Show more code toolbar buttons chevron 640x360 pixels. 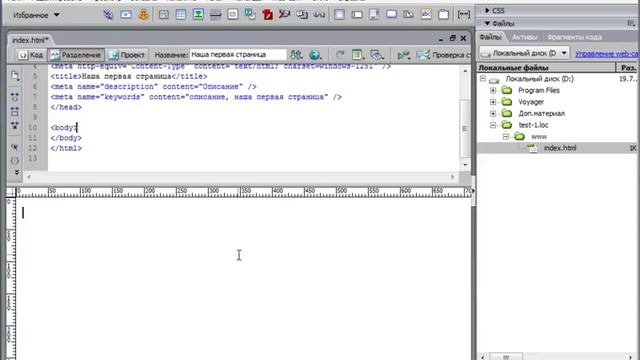[16, 173]
